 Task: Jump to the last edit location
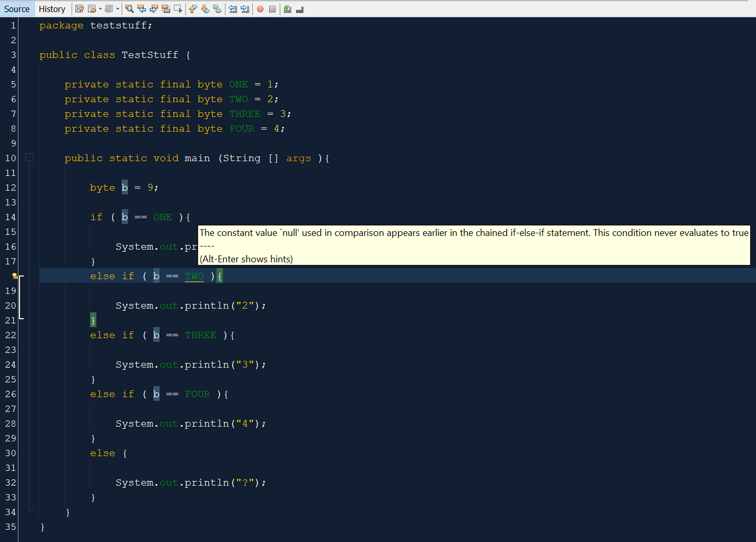[x=80, y=9]
